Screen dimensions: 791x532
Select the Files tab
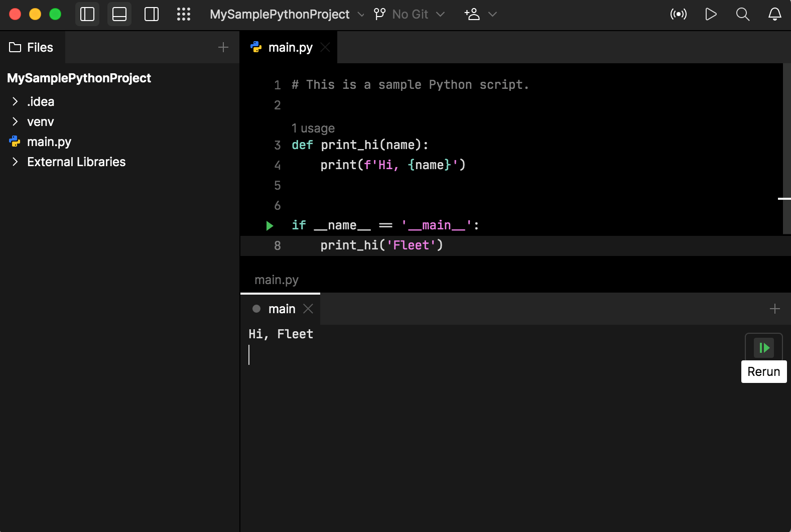pyautogui.click(x=32, y=47)
